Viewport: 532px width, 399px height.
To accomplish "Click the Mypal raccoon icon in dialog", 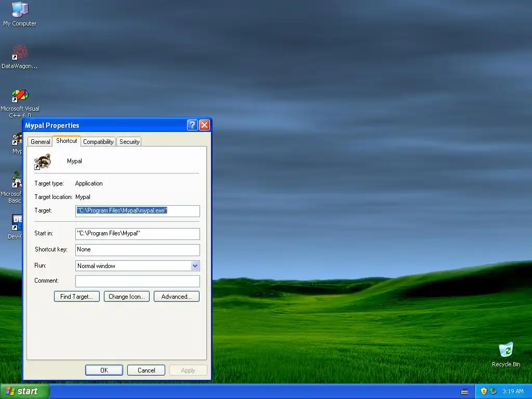I will coord(43,162).
